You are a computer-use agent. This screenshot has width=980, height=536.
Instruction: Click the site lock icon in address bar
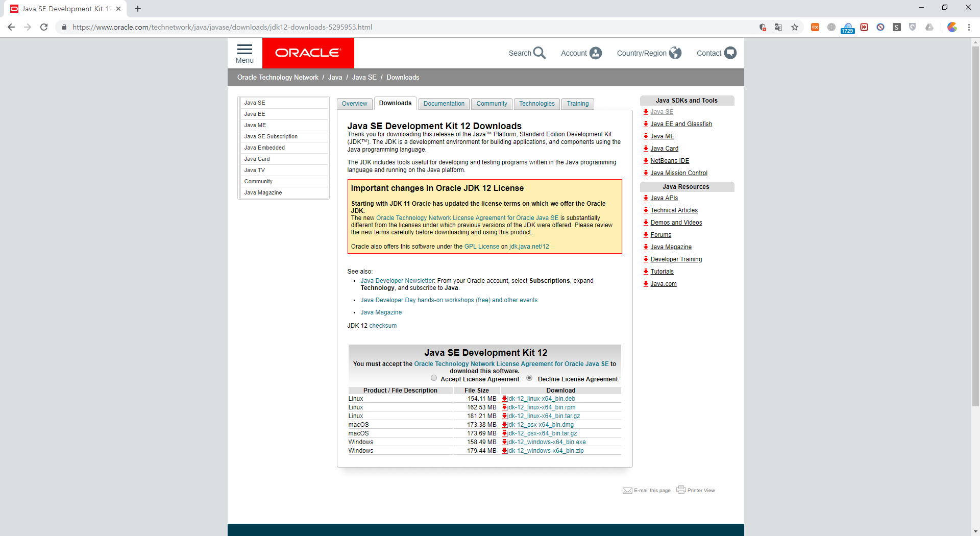(64, 27)
